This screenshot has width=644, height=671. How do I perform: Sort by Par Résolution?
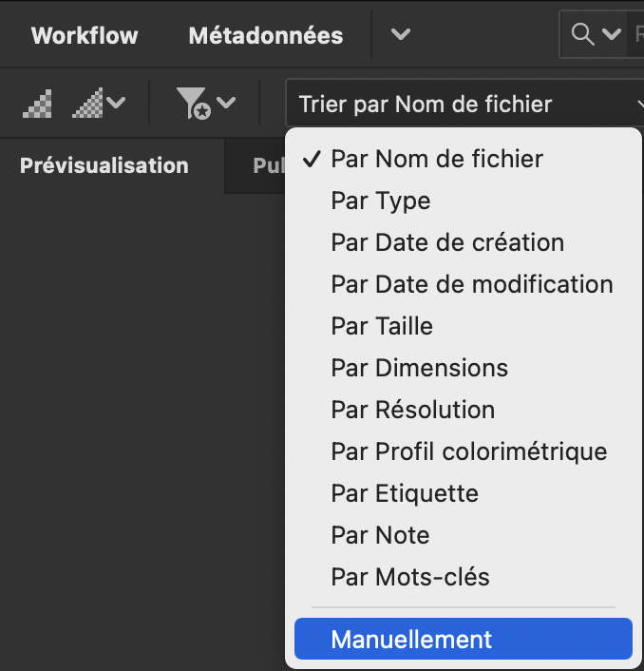tap(413, 410)
